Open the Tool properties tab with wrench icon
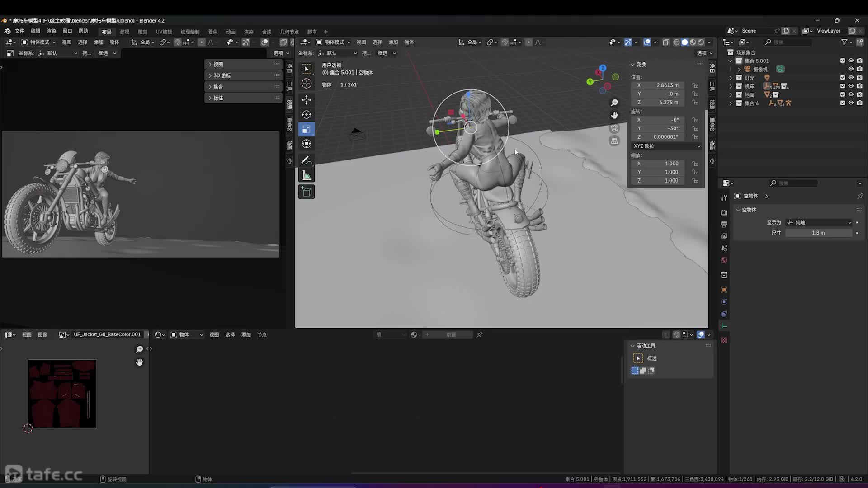The image size is (868, 488). 724,197
